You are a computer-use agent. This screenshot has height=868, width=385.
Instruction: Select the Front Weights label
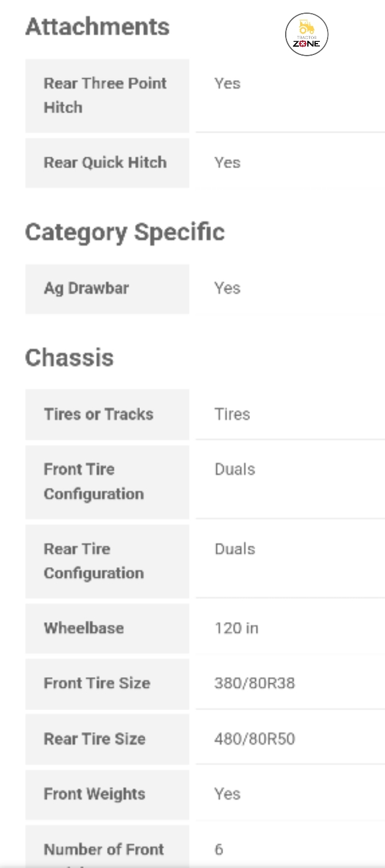tap(94, 794)
